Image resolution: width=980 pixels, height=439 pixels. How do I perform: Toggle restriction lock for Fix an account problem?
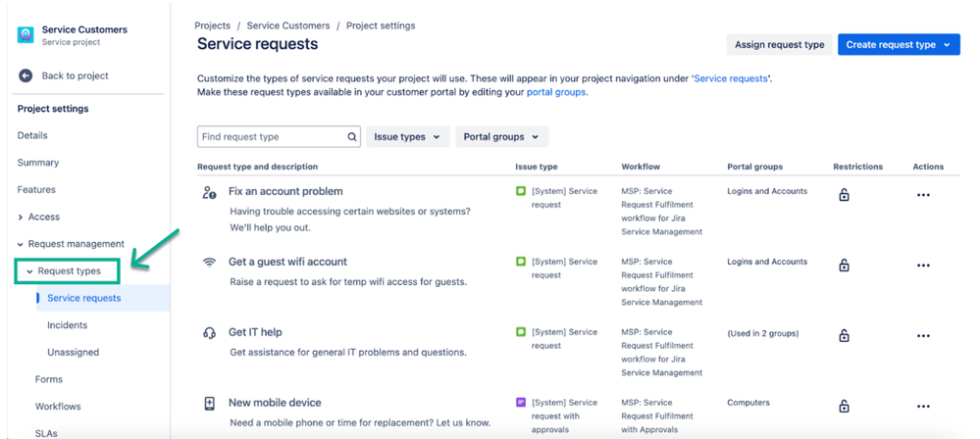coord(844,195)
